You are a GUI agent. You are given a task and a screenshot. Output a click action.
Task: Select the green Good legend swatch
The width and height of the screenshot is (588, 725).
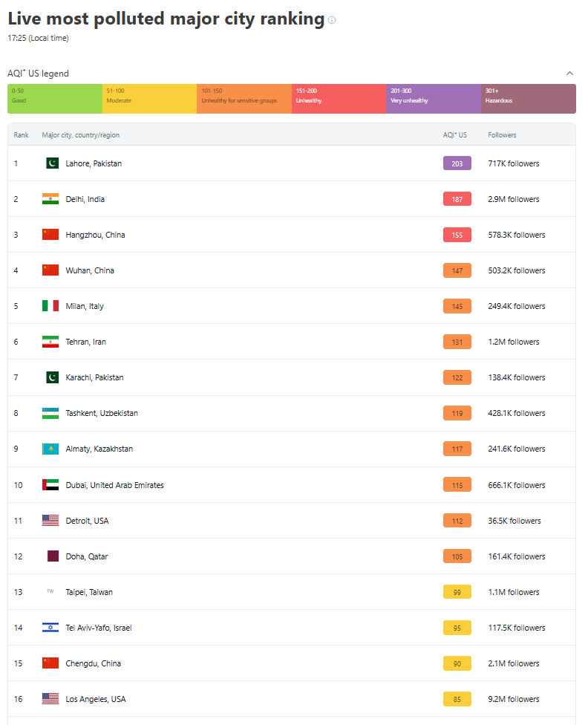tap(55, 99)
